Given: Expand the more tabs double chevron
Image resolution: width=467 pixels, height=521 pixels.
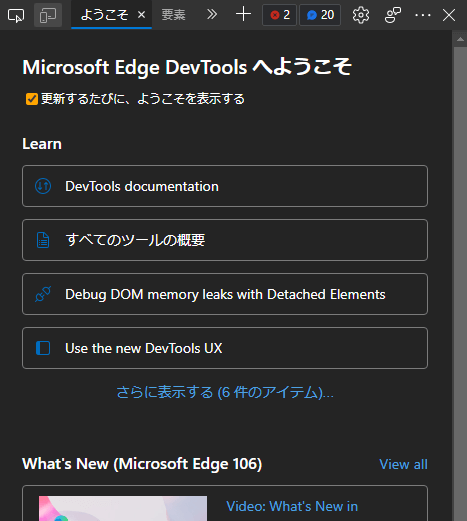Looking at the screenshot, I should coord(212,15).
